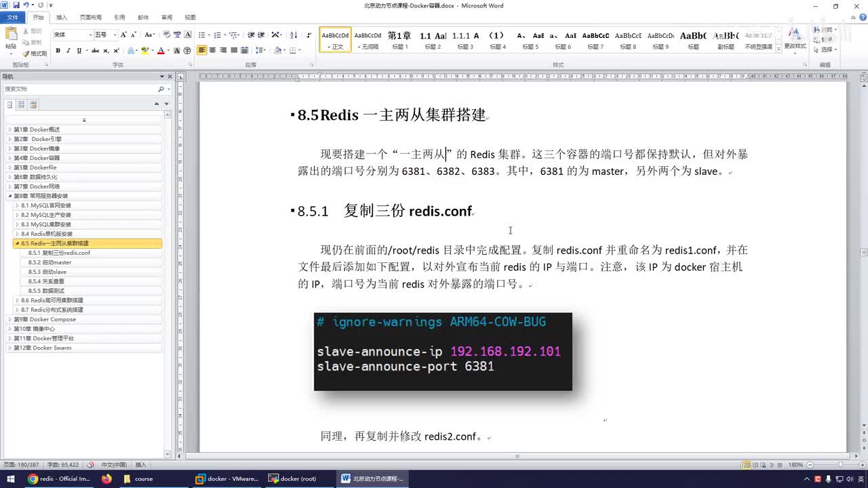Open the 文件 File tab
The width and height of the screenshot is (868, 488).
click(12, 18)
